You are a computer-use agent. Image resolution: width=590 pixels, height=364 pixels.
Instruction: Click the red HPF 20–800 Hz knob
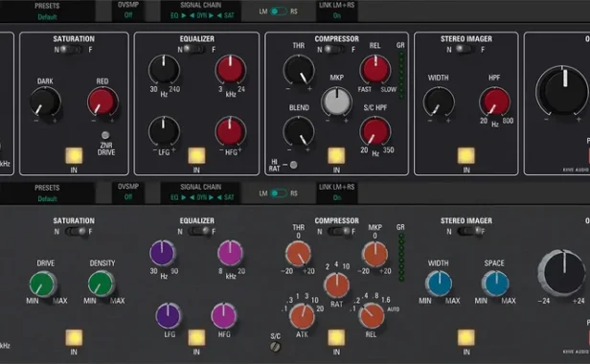tap(495, 102)
